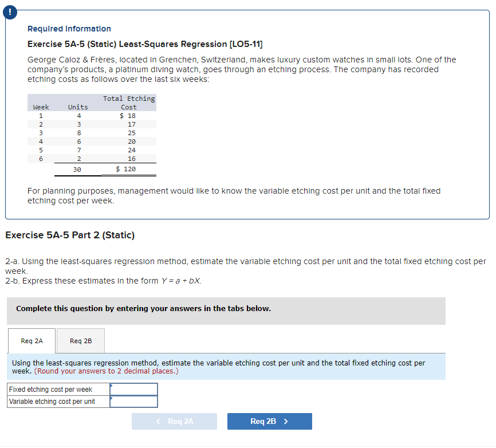Click the Variable etching cost per unit input field

134,402
